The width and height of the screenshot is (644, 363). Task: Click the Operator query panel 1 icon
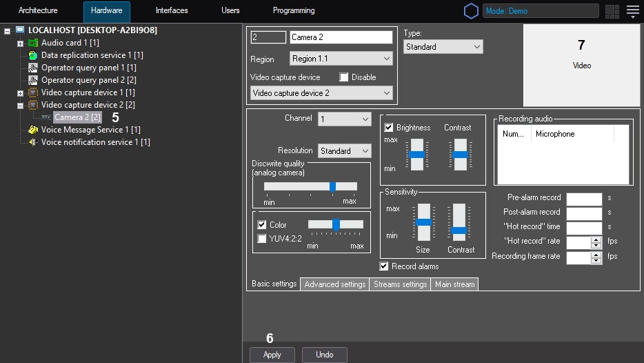tap(32, 68)
